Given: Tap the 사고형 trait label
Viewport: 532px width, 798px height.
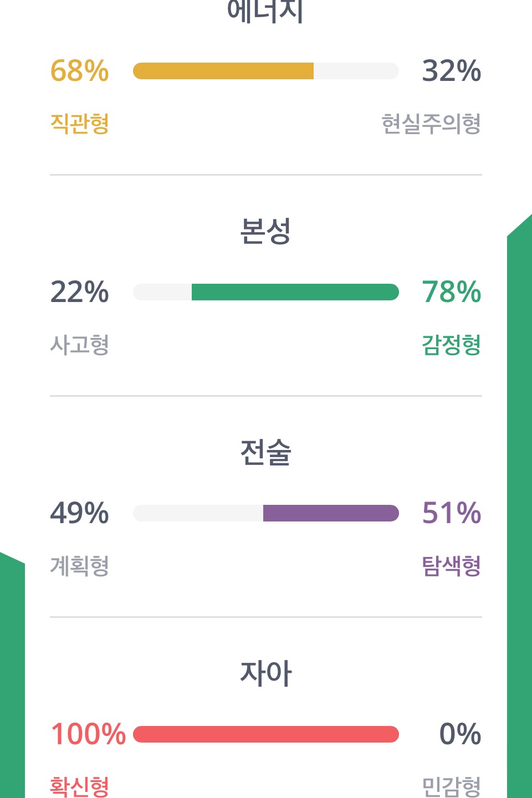Looking at the screenshot, I should click(x=79, y=345).
